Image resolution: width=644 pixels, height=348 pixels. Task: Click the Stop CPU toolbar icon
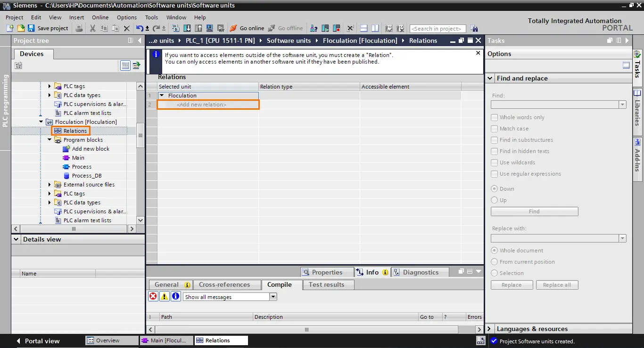pos(337,28)
